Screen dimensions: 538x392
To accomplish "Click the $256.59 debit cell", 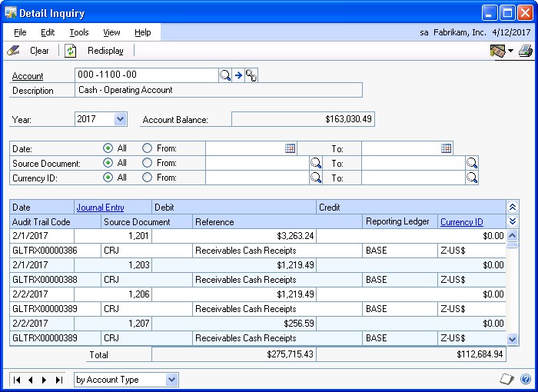I will click(x=234, y=323).
